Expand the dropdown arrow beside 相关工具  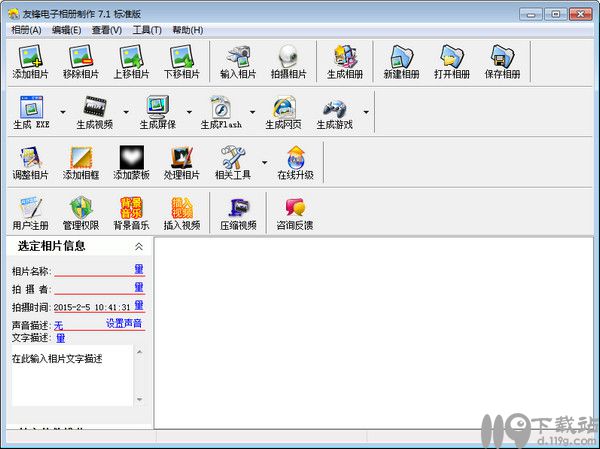264,163
